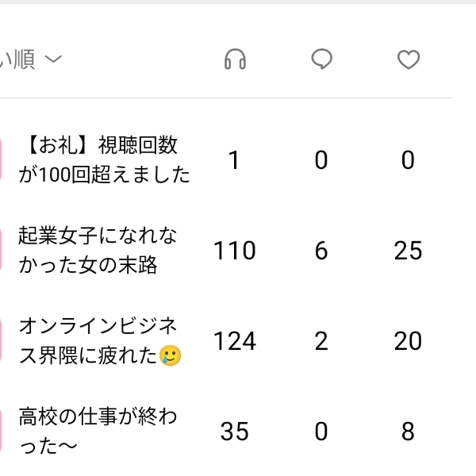
Task: Open episode 【お礼】視聴回数が100回超えました
Action: [x=105, y=159]
